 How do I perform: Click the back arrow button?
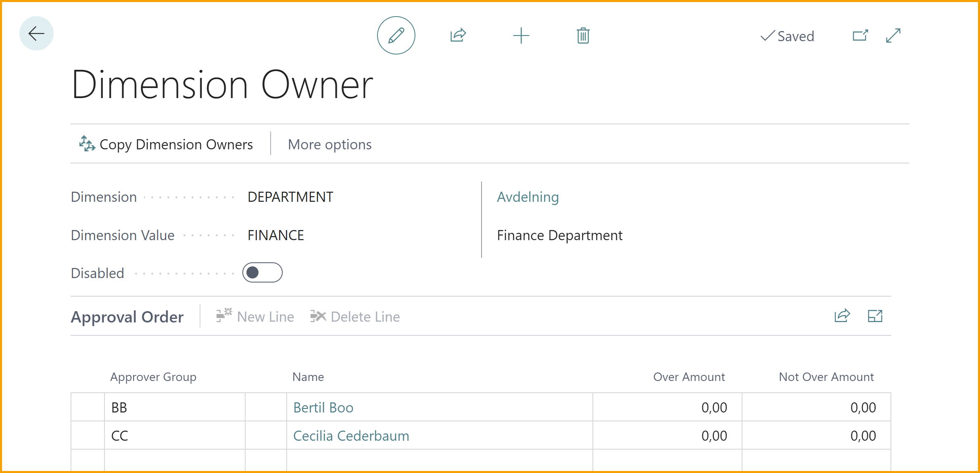36,33
